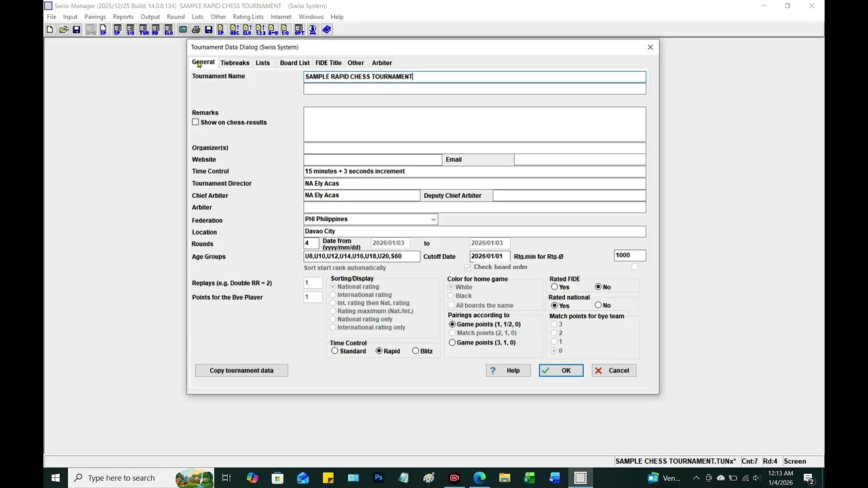
Task: Set Rated national to Yes
Action: coord(554,305)
